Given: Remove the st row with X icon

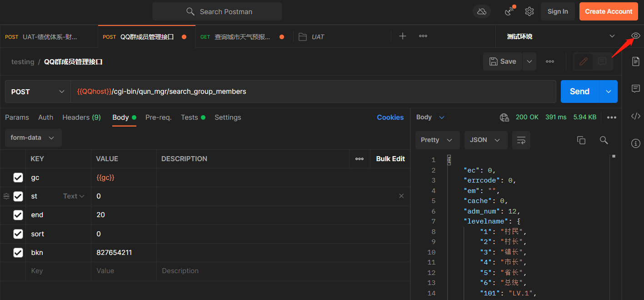Looking at the screenshot, I should [x=401, y=196].
